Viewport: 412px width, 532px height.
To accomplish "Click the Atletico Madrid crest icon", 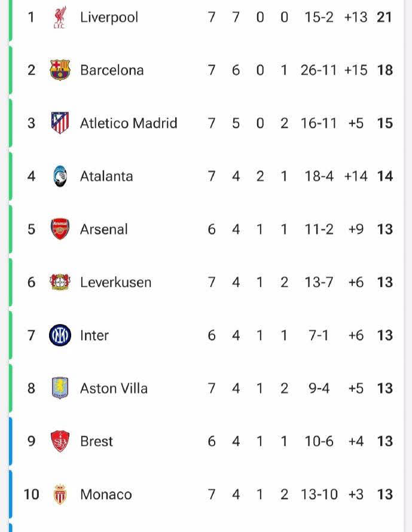I will pos(60,123).
